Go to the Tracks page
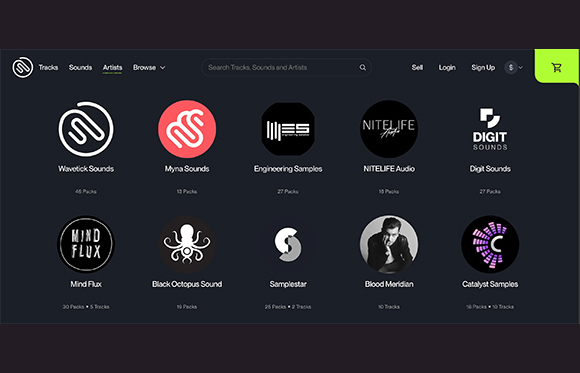This screenshot has height=373, width=580. click(x=48, y=67)
